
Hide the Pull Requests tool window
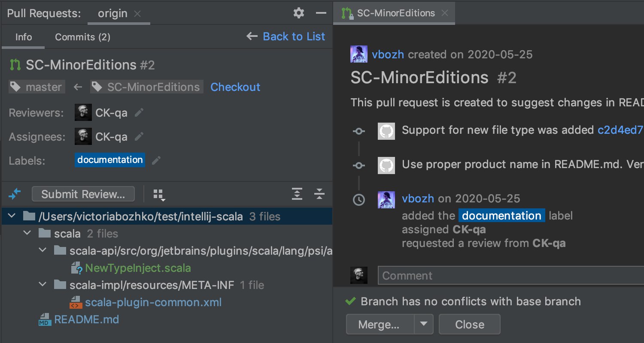[321, 13]
